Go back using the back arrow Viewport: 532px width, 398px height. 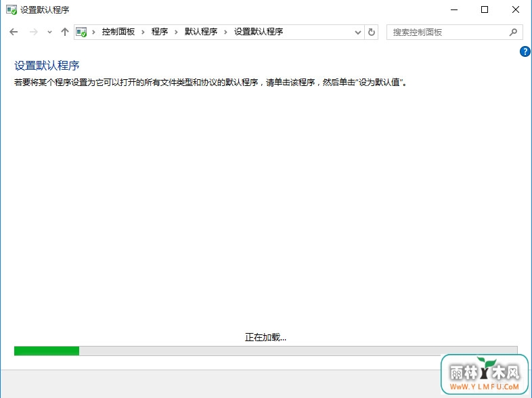point(14,32)
